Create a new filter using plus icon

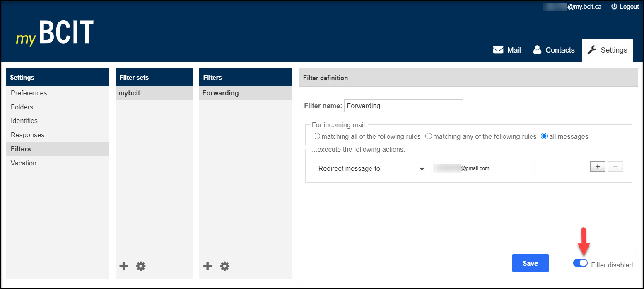point(207,266)
